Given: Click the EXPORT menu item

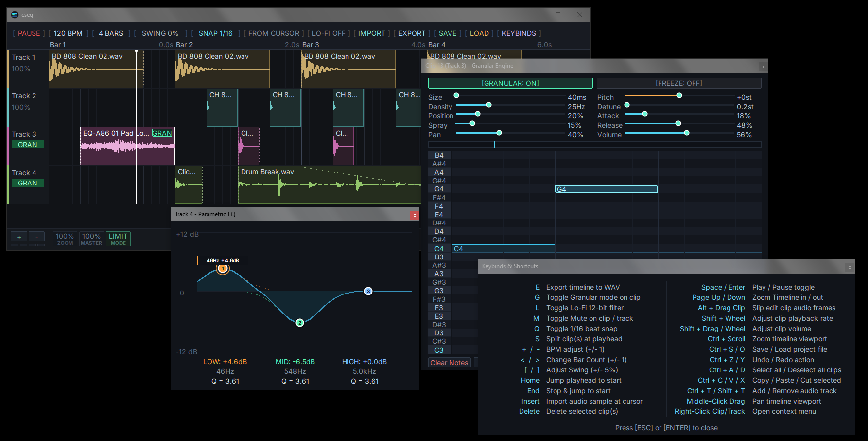Looking at the screenshot, I should (x=412, y=33).
